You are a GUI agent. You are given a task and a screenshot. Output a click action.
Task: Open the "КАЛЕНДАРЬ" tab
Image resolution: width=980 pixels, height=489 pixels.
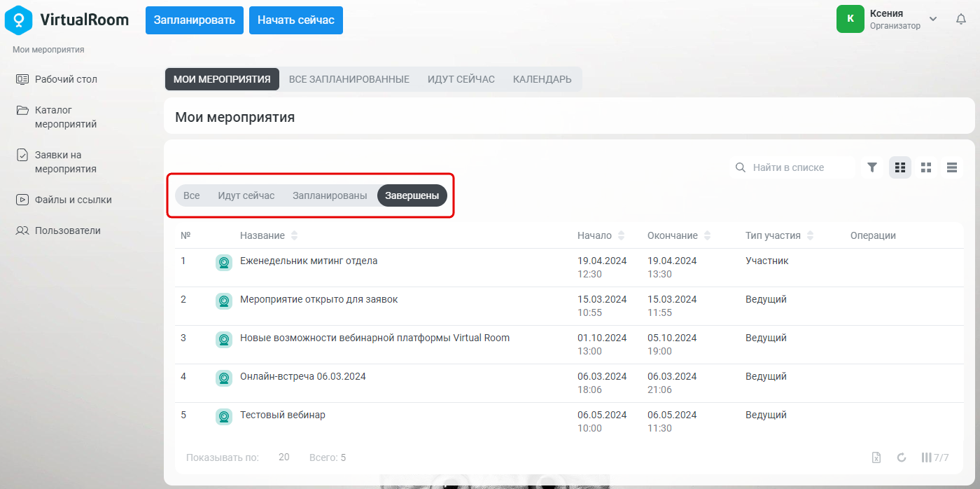pos(542,79)
